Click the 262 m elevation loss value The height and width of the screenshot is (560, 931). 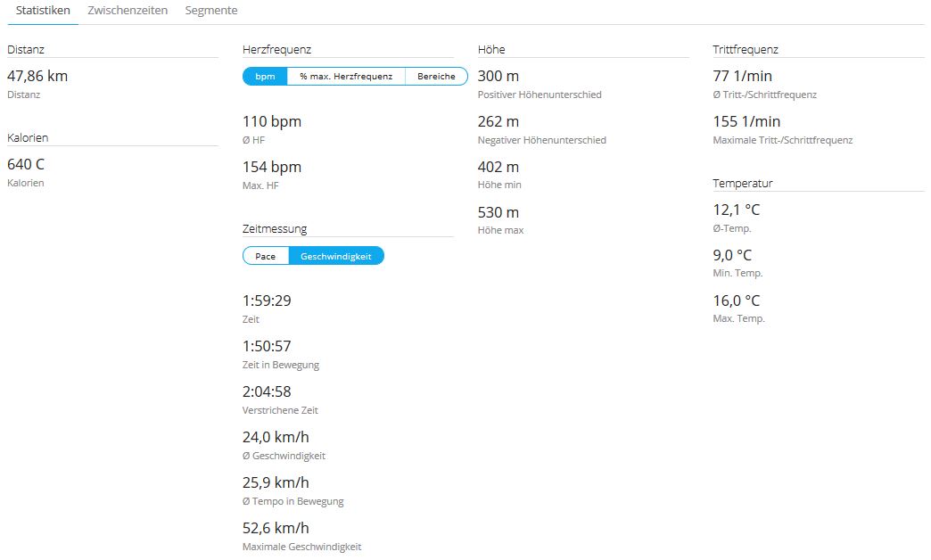point(498,122)
